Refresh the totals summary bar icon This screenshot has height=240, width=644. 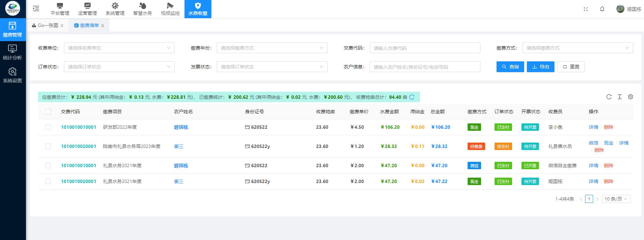[x=412, y=97]
